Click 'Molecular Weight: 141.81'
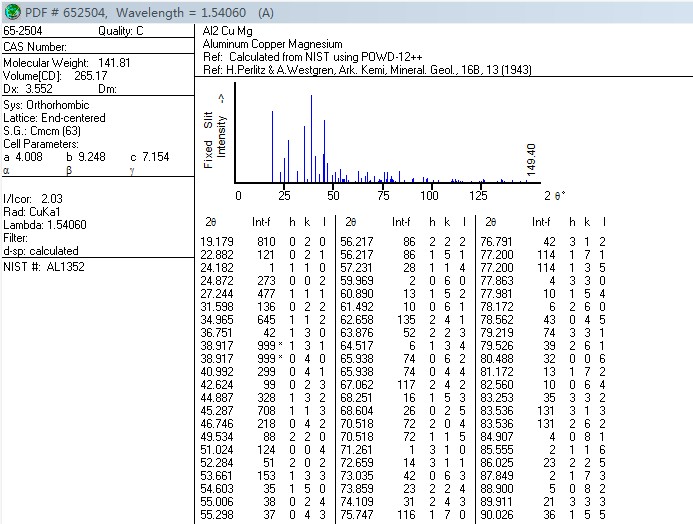Viewport: 693px width, 524px height. (x=67, y=63)
